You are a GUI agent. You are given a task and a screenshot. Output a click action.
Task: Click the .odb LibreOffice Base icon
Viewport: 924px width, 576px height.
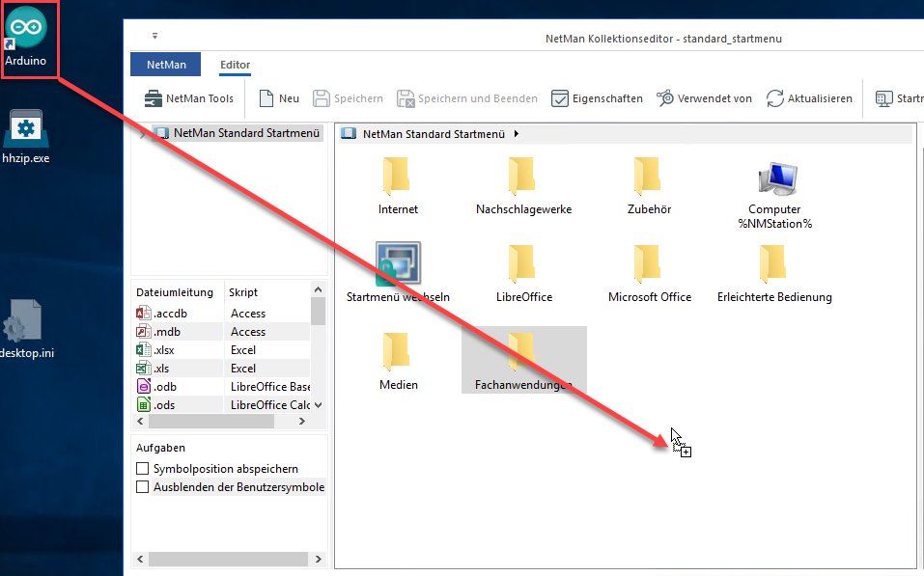click(143, 386)
